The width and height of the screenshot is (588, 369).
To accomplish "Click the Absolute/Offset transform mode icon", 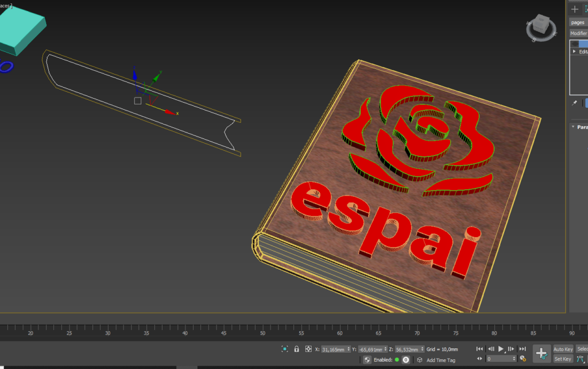I will point(308,349).
